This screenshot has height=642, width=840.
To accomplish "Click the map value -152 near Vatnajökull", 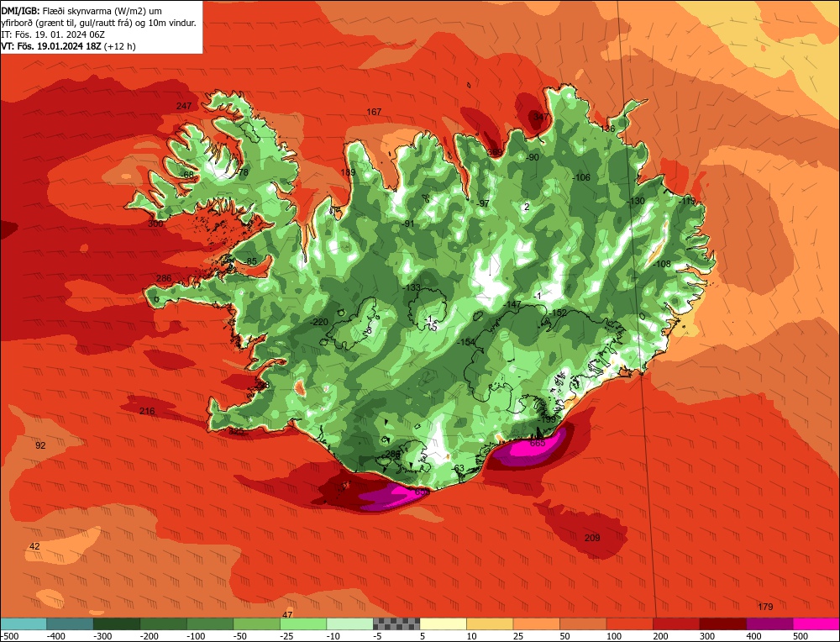I will point(557,313).
